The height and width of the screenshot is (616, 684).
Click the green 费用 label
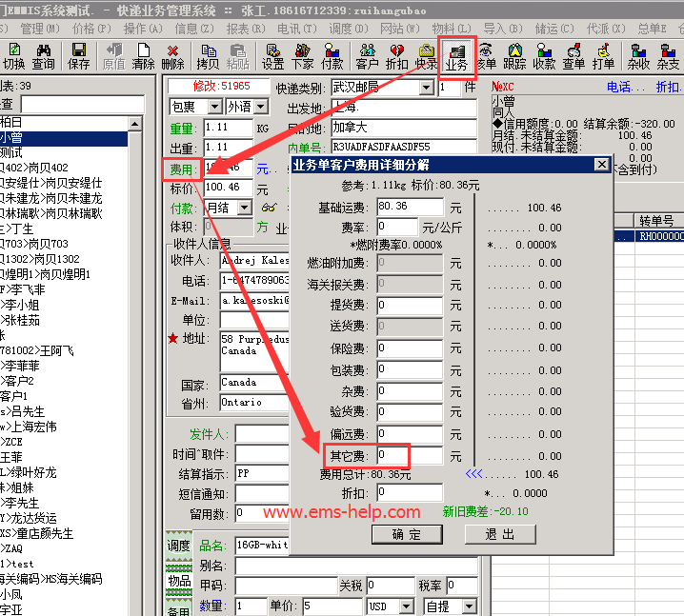(x=181, y=169)
